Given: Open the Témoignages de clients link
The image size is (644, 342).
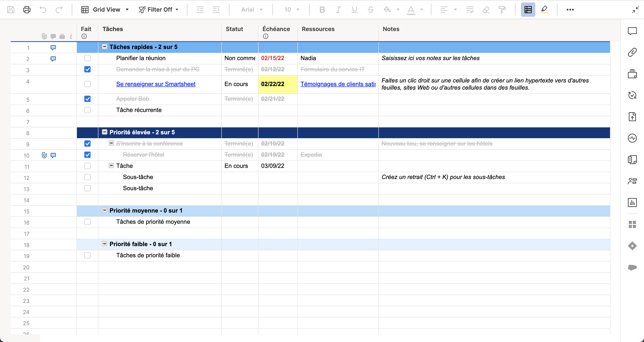Looking at the screenshot, I should click(x=338, y=84).
